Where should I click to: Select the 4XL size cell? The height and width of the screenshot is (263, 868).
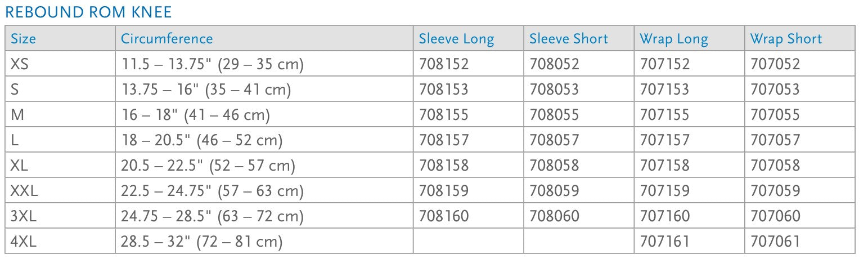tap(24, 242)
